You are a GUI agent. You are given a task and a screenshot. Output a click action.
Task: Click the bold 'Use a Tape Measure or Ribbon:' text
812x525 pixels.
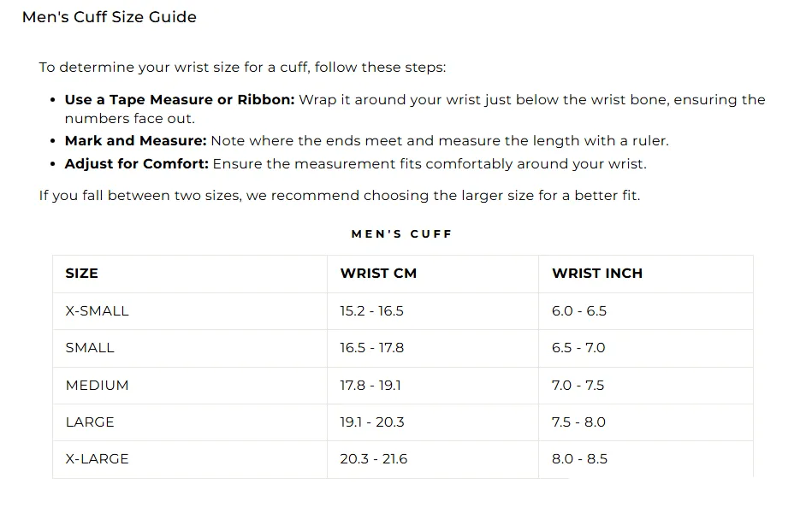coord(179,99)
